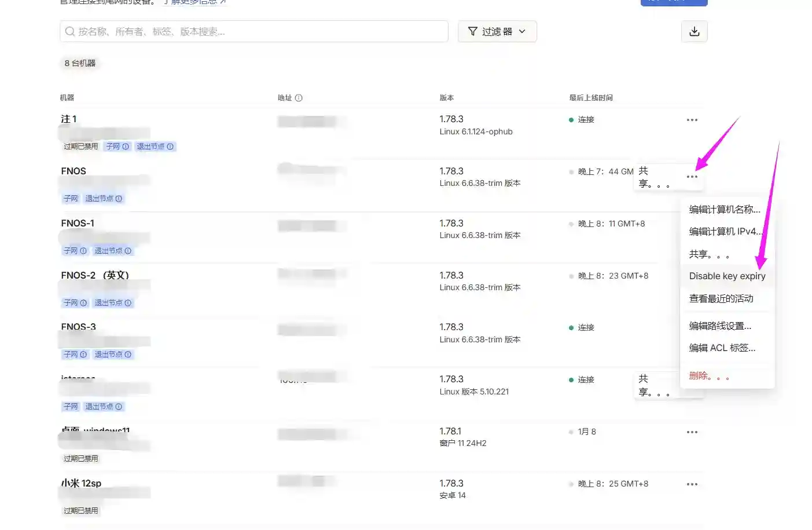Image resolution: width=812 pixels, height=530 pixels.
Task: Click 共享 in the context menu
Action: [x=704, y=254]
